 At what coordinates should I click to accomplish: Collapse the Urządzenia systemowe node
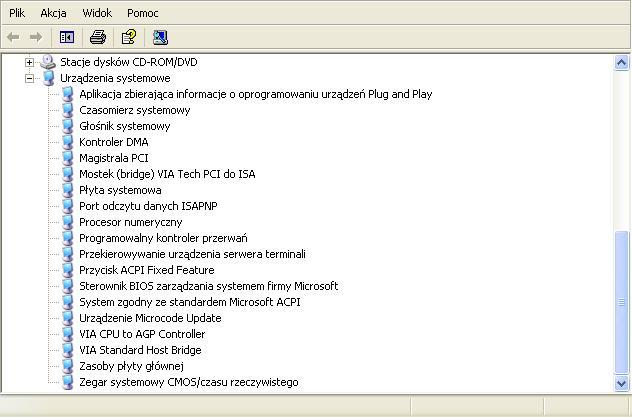[x=29, y=78]
